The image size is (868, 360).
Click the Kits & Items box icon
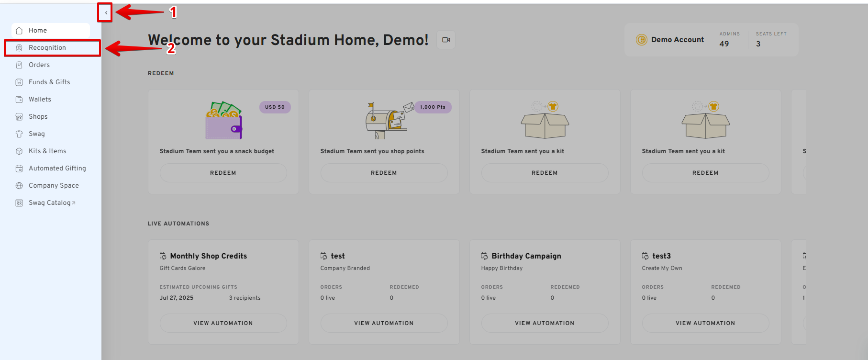pos(19,151)
